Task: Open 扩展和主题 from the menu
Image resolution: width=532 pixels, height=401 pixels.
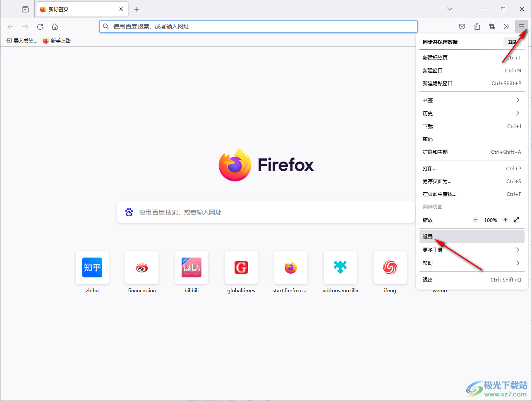Action: [x=472, y=152]
